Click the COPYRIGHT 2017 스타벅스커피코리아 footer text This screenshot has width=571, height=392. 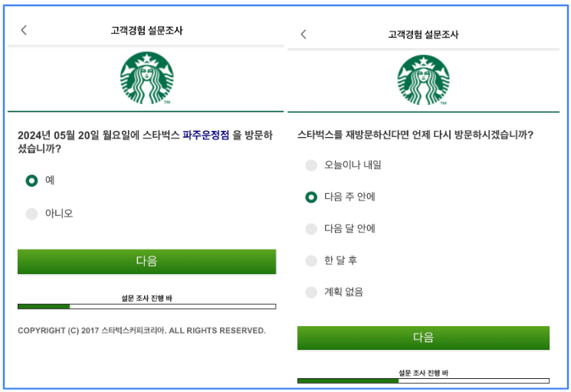tap(142, 331)
